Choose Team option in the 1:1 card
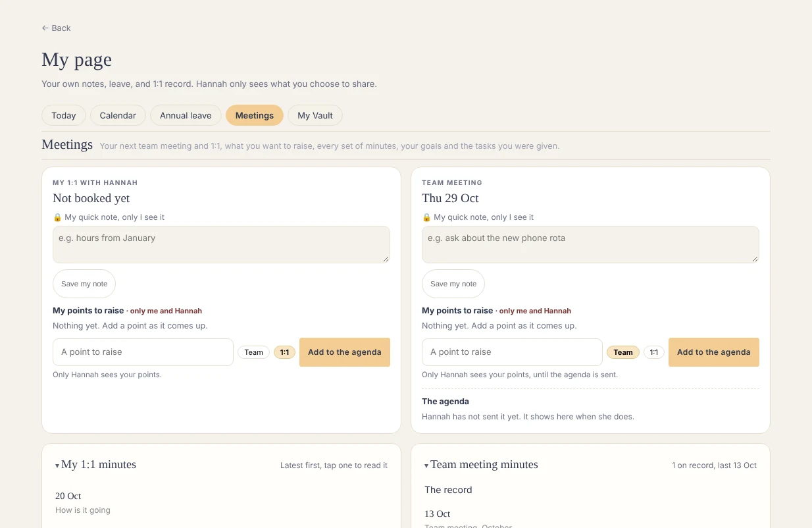 pos(253,352)
